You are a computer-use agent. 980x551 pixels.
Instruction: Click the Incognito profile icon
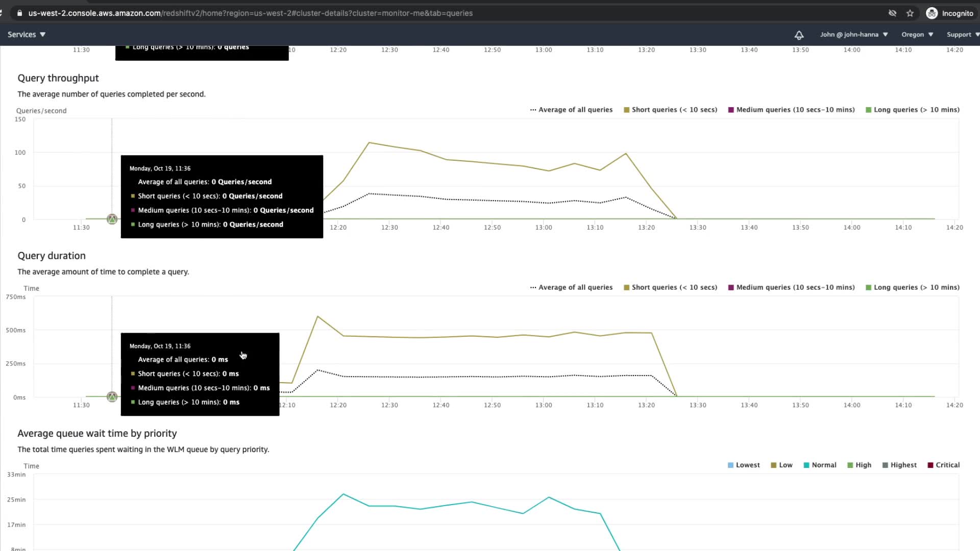coord(932,13)
